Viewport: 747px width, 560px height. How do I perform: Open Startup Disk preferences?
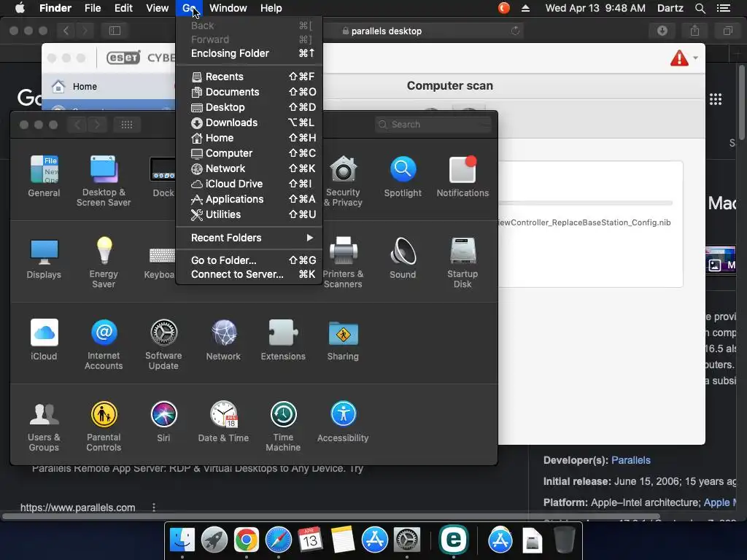coord(462,262)
